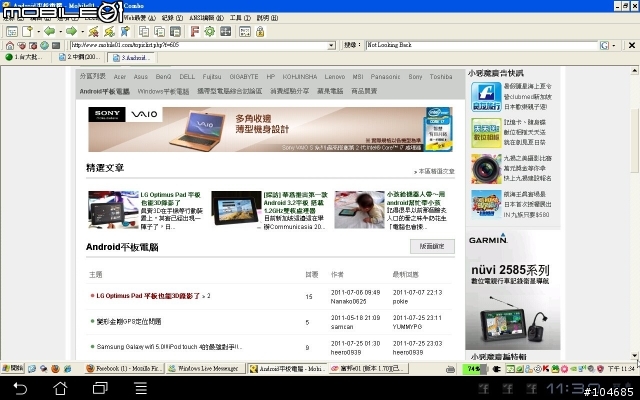The height and width of the screenshot is (400, 640).
Task: Click the dark gray screen icon left of address
Action: click(x=56, y=45)
